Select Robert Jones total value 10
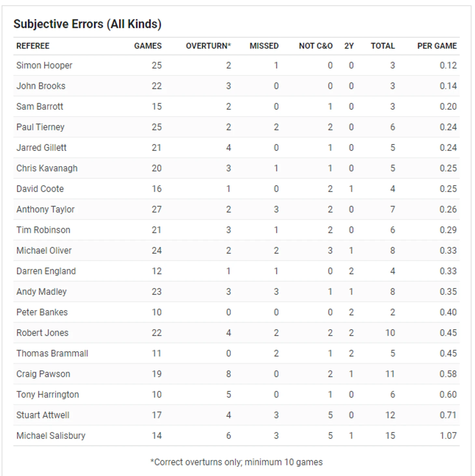 (390, 333)
